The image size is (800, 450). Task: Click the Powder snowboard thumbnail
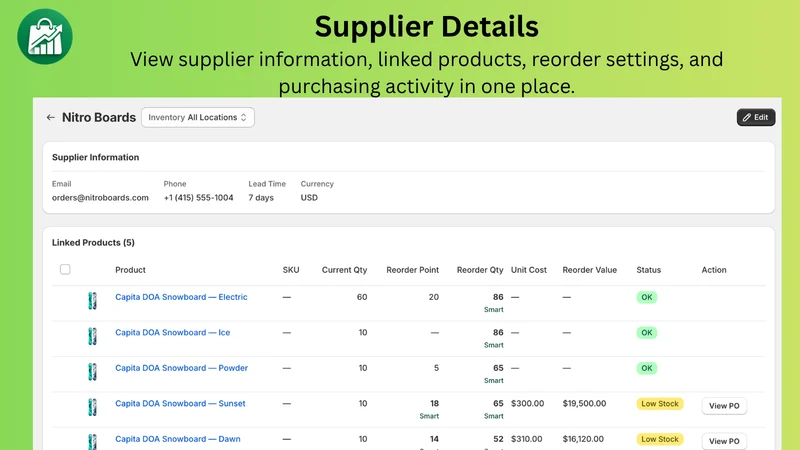coord(92,371)
